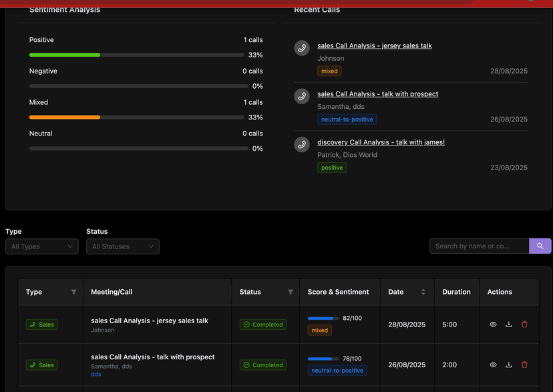Image resolution: width=553 pixels, height=392 pixels.
Task: Delete the talk with prospect call entry
Action: click(524, 365)
